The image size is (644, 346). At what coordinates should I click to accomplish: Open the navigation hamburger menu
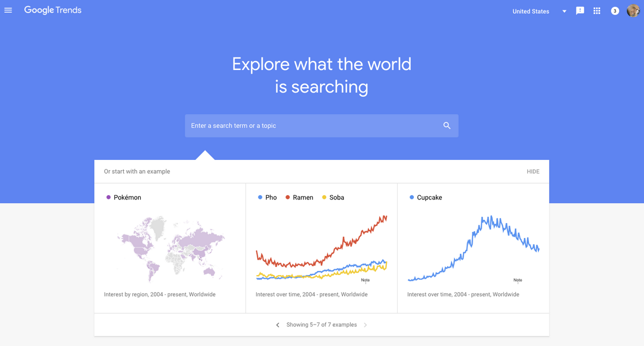(x=8, y=10)
